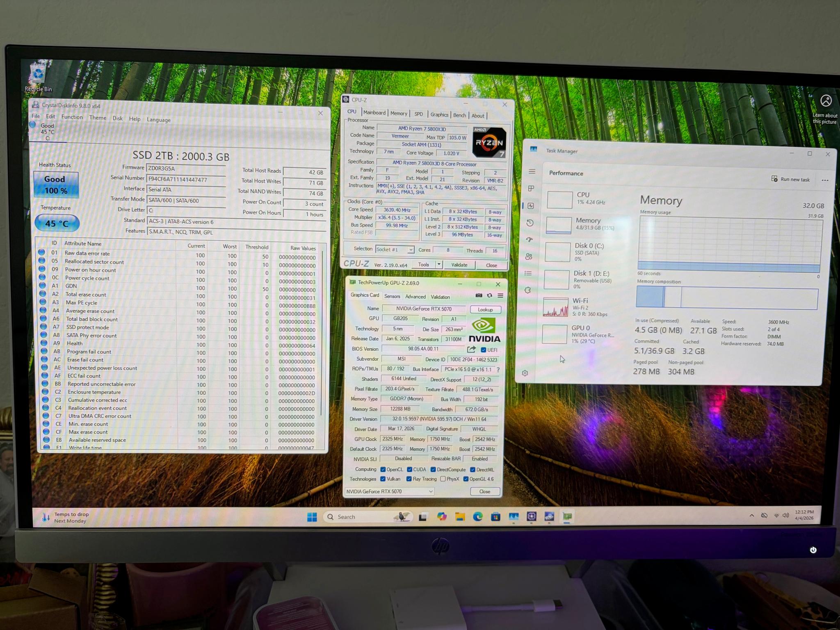
Task: Switch to the Advanced tab in GPU-Z
Action: click(415, 297)
